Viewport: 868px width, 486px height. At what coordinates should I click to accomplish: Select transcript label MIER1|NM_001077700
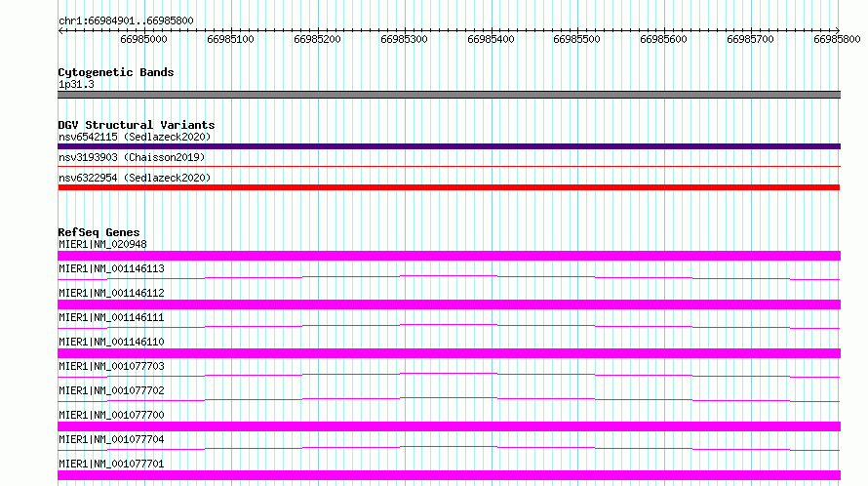click(x=111, y=415)
